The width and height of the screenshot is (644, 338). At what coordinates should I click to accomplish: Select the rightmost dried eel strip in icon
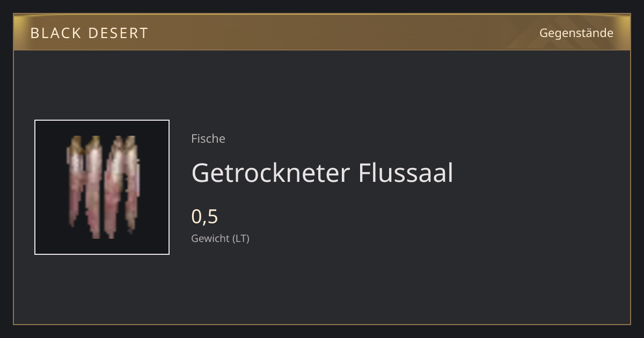(x=131, y=182)
